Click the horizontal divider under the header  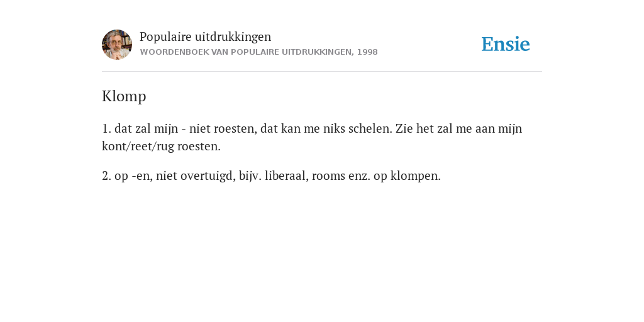(322, 72)
